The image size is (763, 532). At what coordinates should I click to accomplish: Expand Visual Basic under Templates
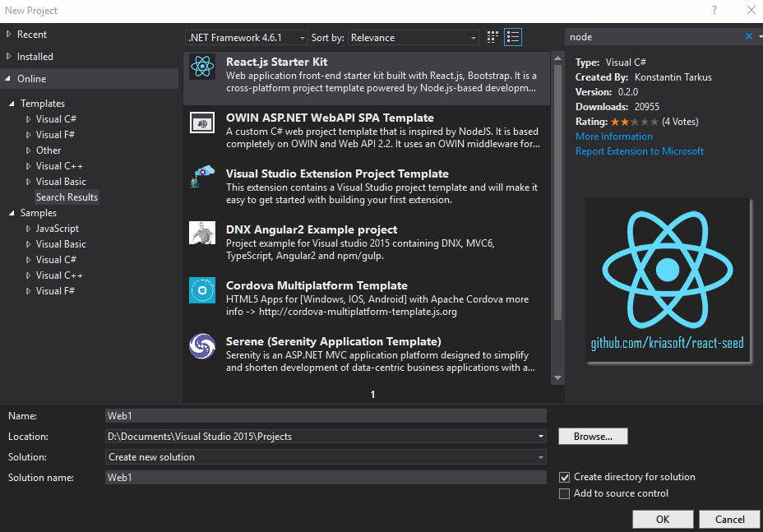[x=28, y=182]
